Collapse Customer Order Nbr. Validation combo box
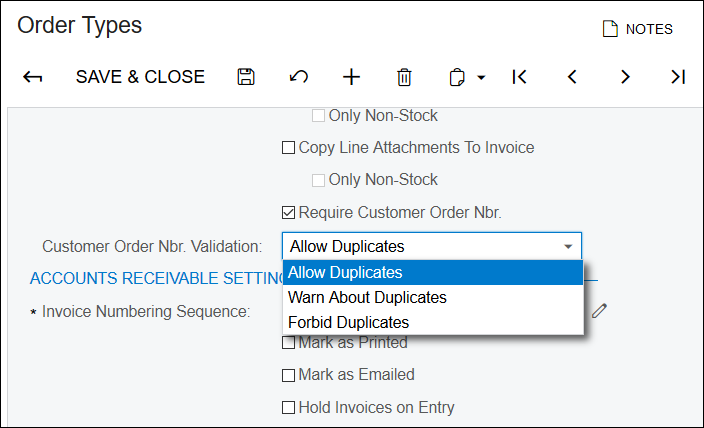 pos(568,246)
